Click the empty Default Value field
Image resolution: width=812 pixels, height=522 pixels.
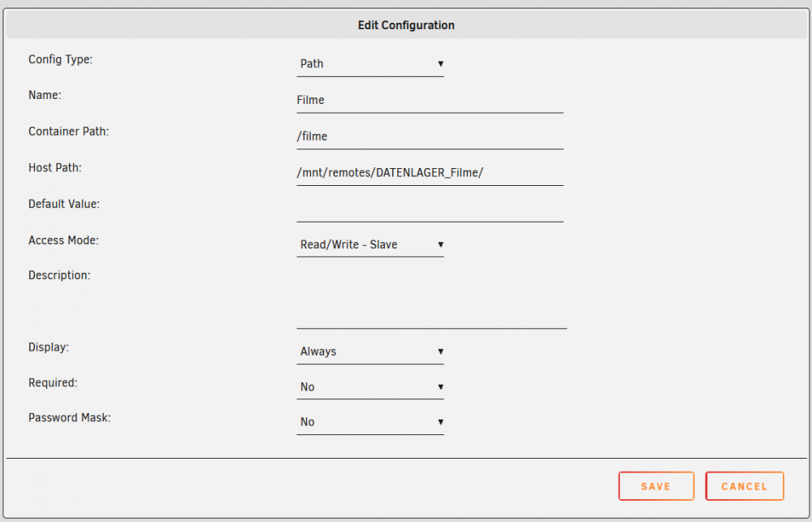(x=430, y=209)
